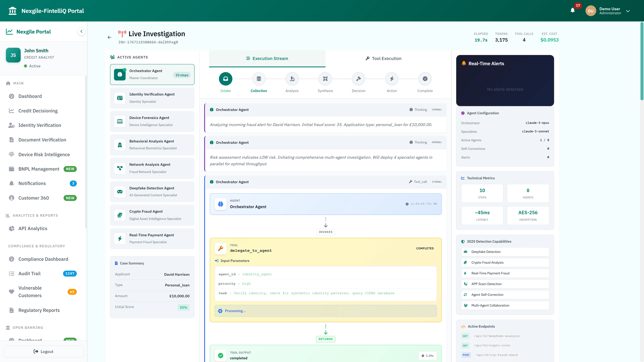Select the Synthesis stage in execution pipeline

click(x=325, y=79)
